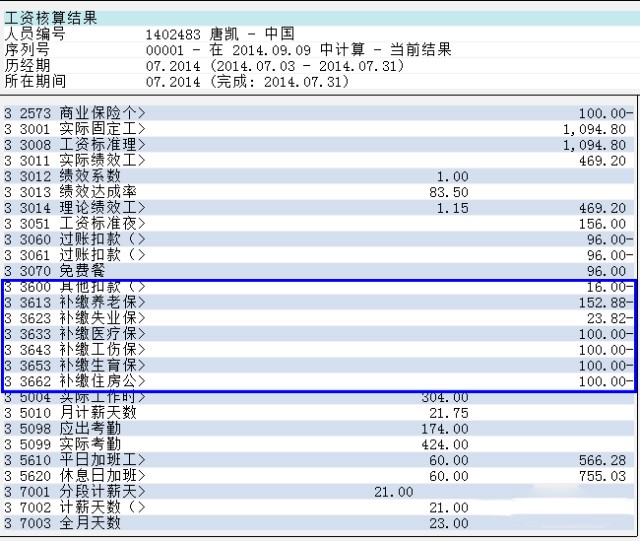
Task: Click row 3001 实际固定工
Action: (x=102, y=129)
